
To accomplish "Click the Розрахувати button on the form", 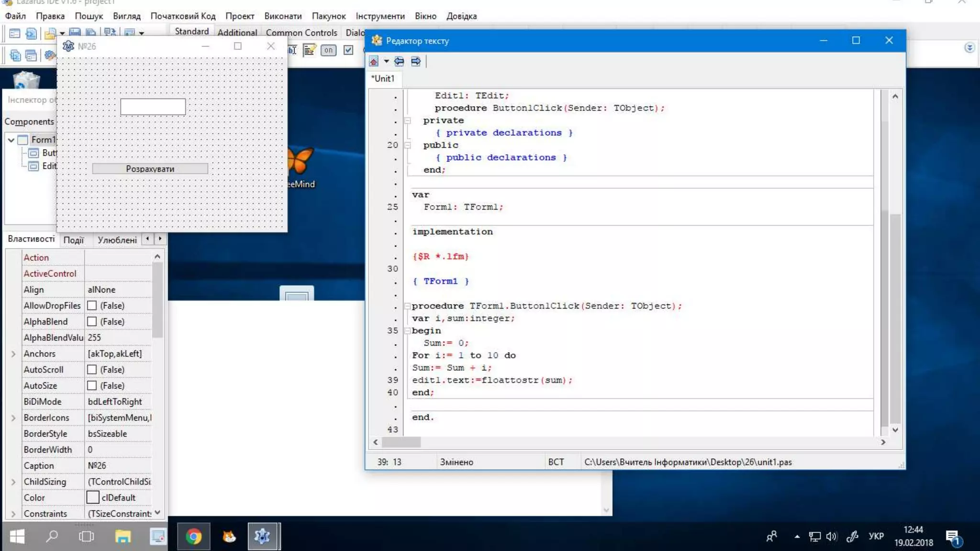I will tap(150, 169).
